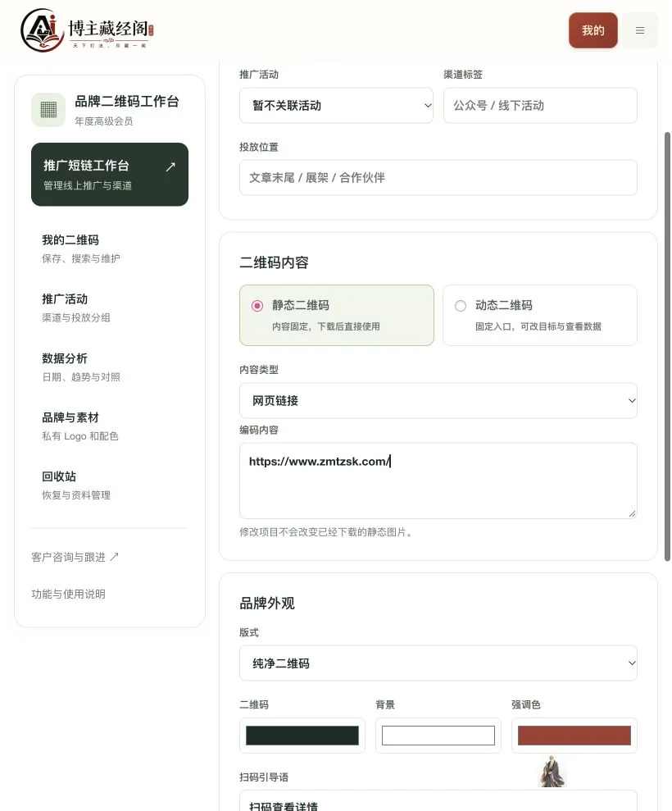Screen dimensions: 672x811
Task: Click the 博主藏经阁 logo
Action: [x=87, y=30]
